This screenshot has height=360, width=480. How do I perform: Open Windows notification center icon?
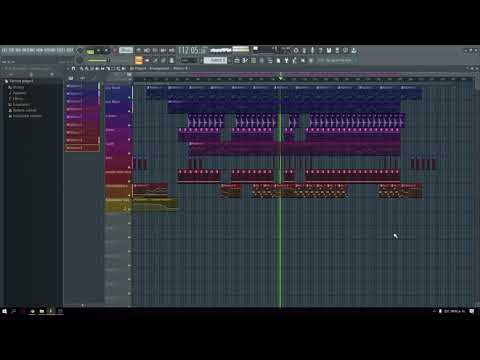point(472,311)
